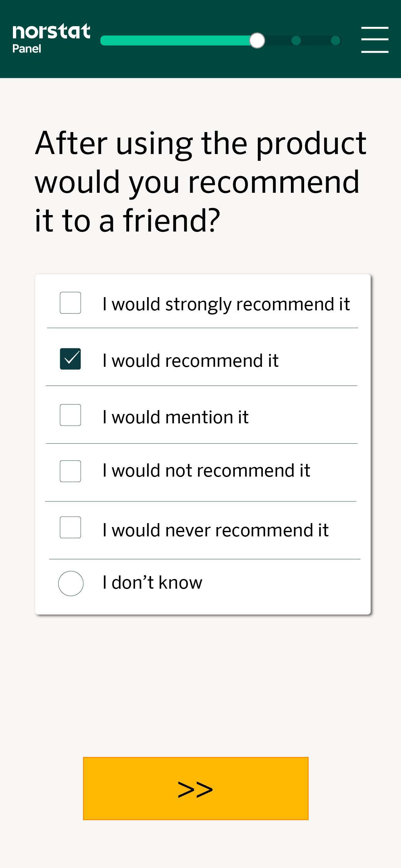Uncheck 'I would recommend it' checkbox

(x=70, y=359)
